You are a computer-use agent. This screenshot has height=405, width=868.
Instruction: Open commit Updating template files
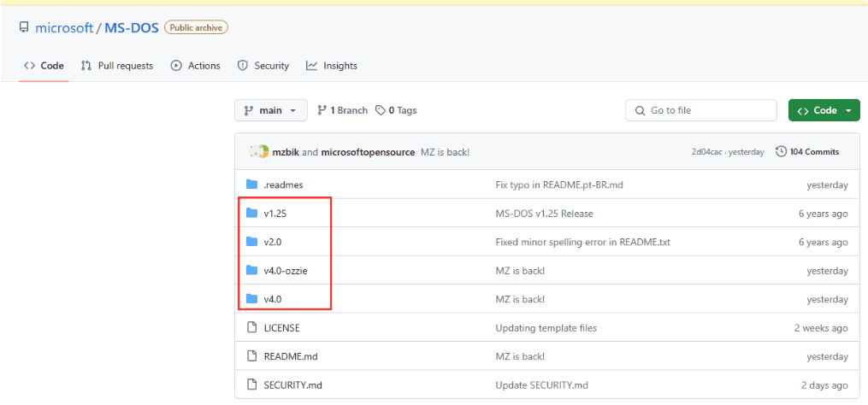coord(546,328)
